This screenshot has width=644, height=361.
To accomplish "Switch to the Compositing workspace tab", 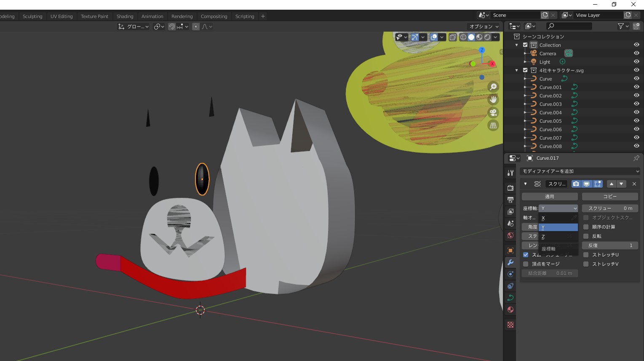I will coord(214,16).
